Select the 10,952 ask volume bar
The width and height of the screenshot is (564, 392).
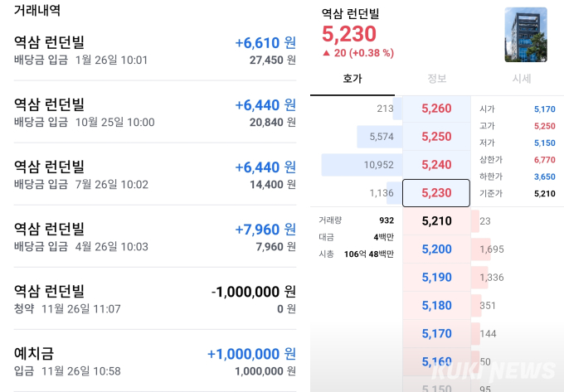coord(362,165)
